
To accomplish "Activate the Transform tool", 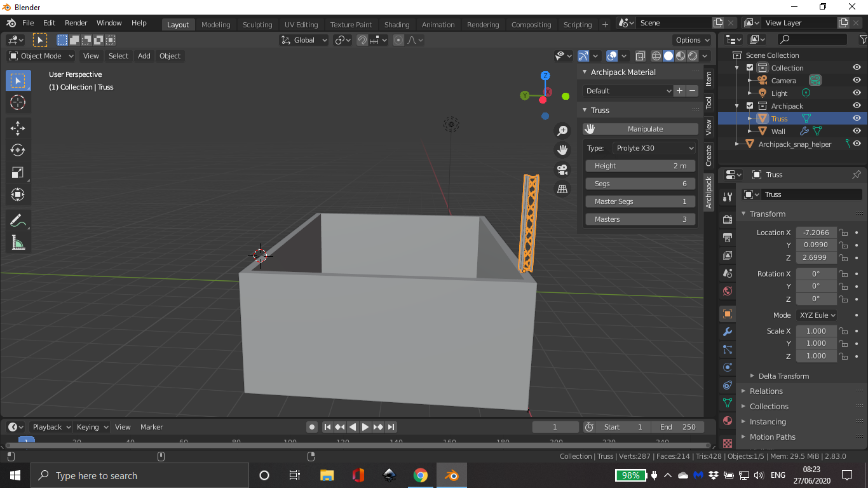I will pos(18,194).
